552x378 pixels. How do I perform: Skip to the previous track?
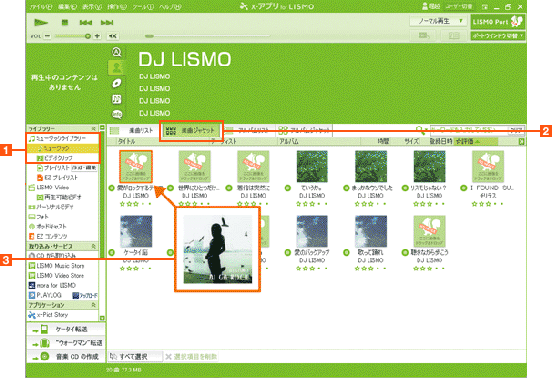pyautogui.click(x=86, y=23)
